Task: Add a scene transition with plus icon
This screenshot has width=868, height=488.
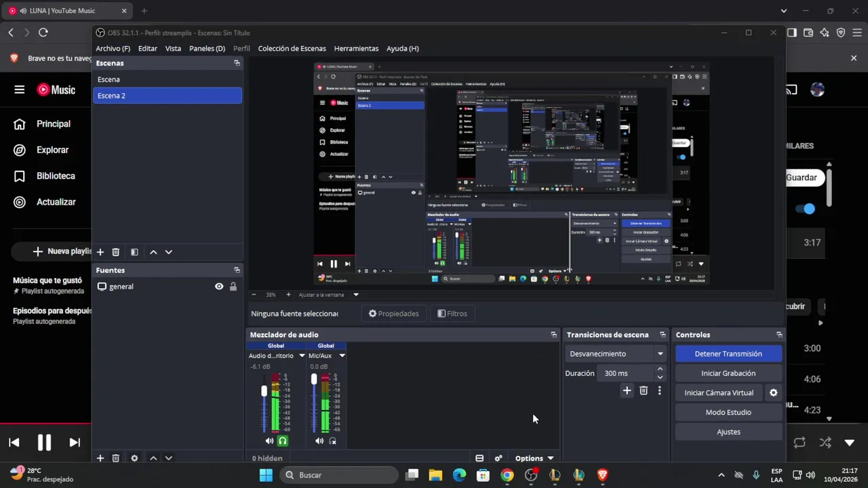Action: 627,390
